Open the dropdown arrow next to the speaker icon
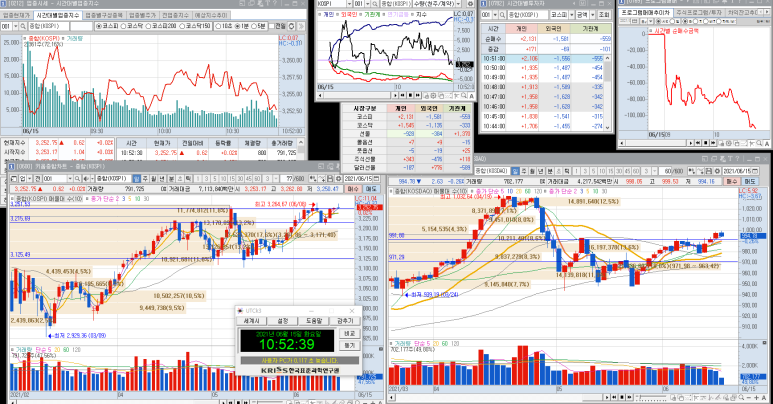This screenshot has width=773, height=404. point(92,179)
